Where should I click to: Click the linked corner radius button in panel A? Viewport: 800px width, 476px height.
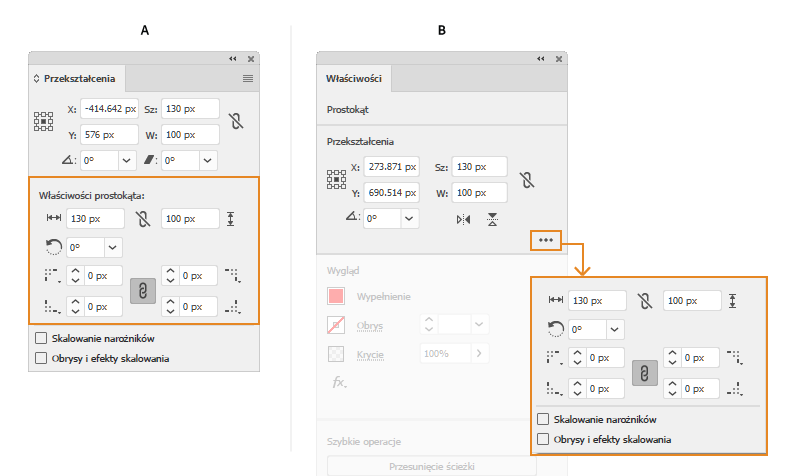pos(143,290)
